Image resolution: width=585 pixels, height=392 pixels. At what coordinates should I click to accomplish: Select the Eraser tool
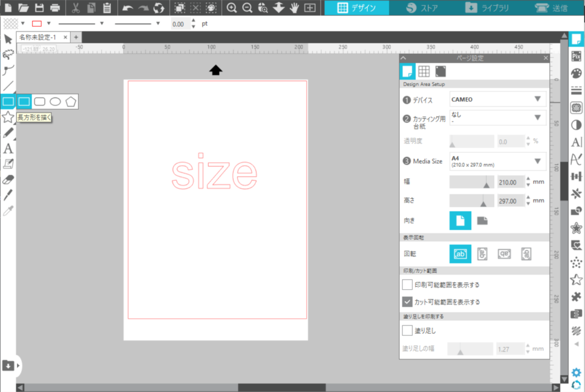8,179
